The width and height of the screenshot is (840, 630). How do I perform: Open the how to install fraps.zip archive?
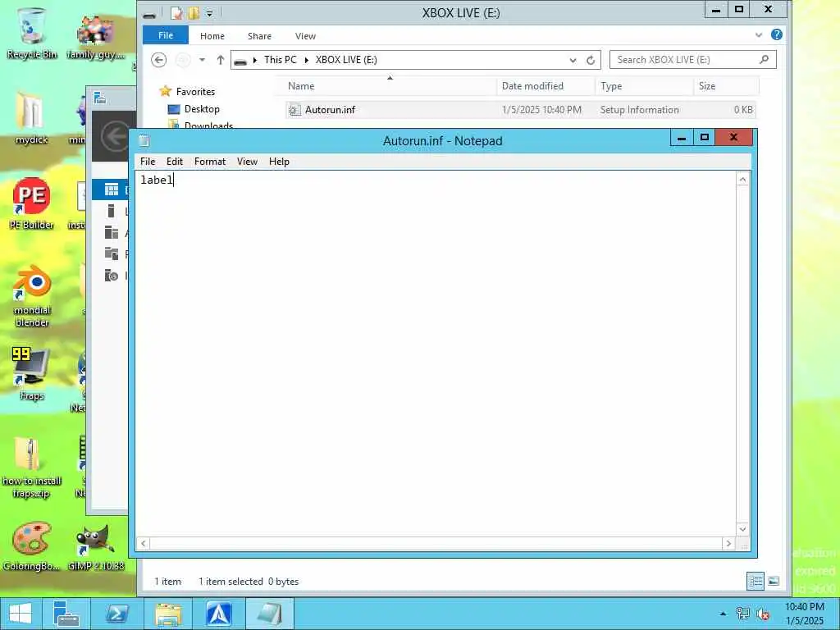[x=32, y=467]
